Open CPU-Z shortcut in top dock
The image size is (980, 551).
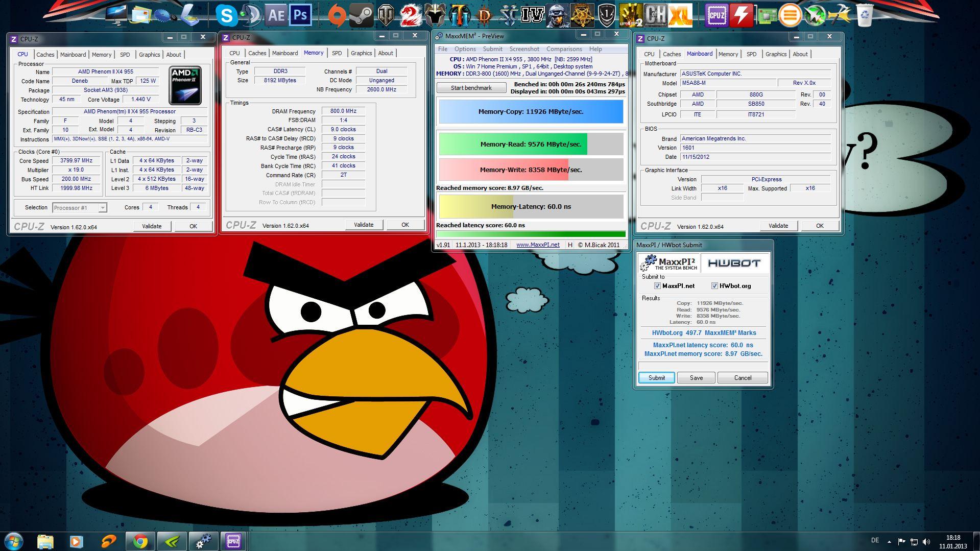[x=716, y=15]
